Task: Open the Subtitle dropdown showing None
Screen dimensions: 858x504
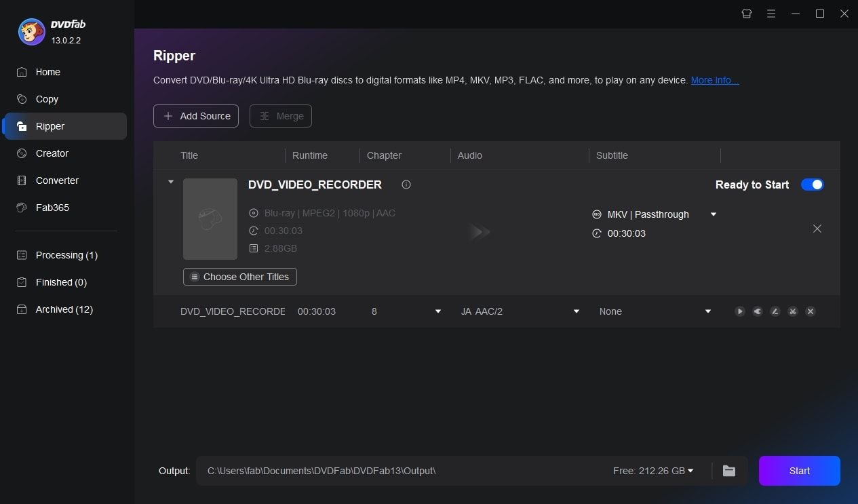Action: (708, 311)
